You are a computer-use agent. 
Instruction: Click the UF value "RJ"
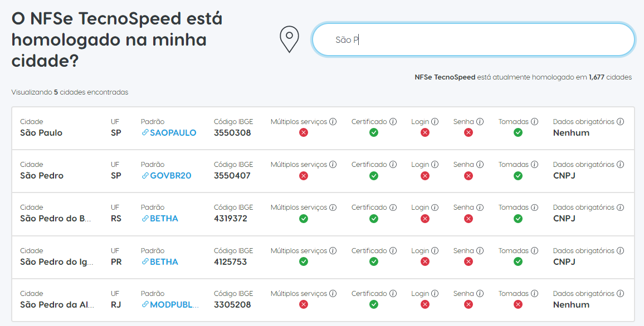pyautogui.click(x=116, y=305)
